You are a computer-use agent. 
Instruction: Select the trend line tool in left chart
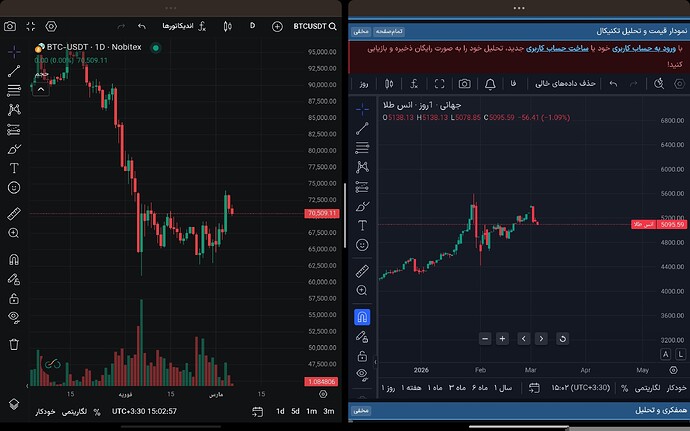pyautogui.click(x=14, y=71)
